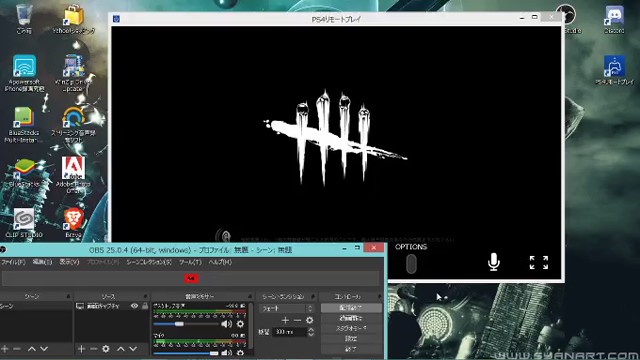Image resolution: width=640 pixels, height=360 pixels.
Task: Toggle the lock on screen capture source
Action: [x=144, y=306]
